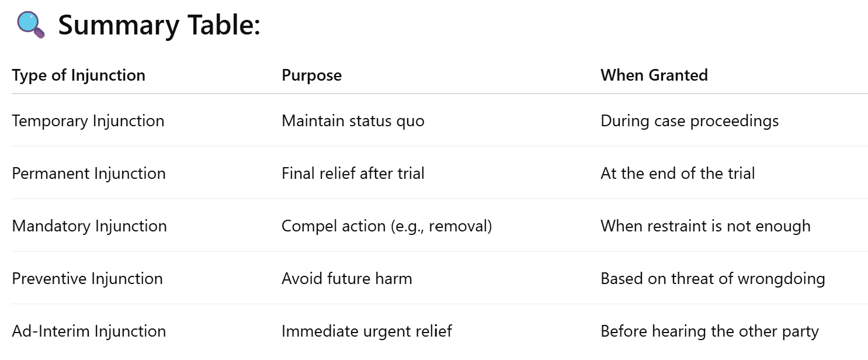The height and width of the screenshot is (360, 868).
Task: Select the Temporary Injunction cell
Action: 88,121
